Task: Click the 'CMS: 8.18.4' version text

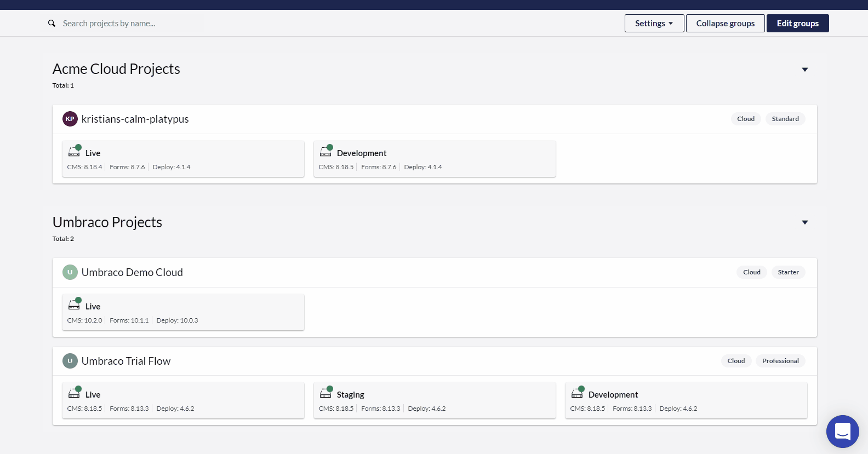Action: 84,167
